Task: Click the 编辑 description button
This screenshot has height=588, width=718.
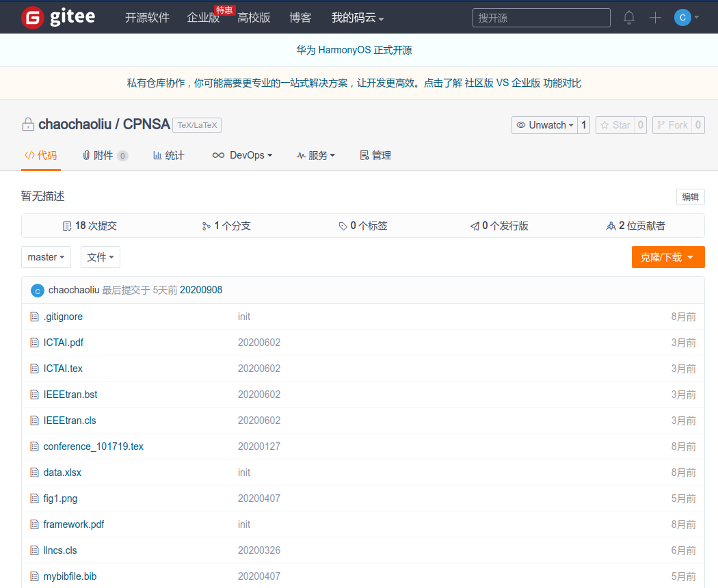Action: click(x=690, y=197)
